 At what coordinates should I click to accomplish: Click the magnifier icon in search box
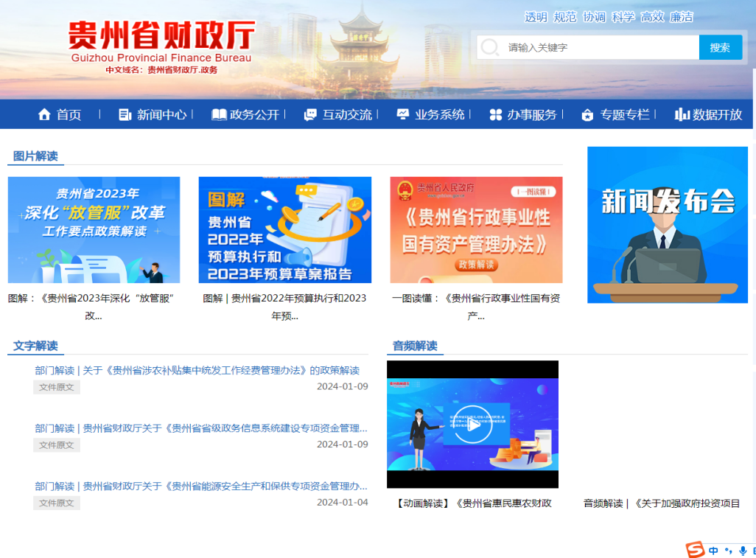pyautogui.click(x=490, y=48)
